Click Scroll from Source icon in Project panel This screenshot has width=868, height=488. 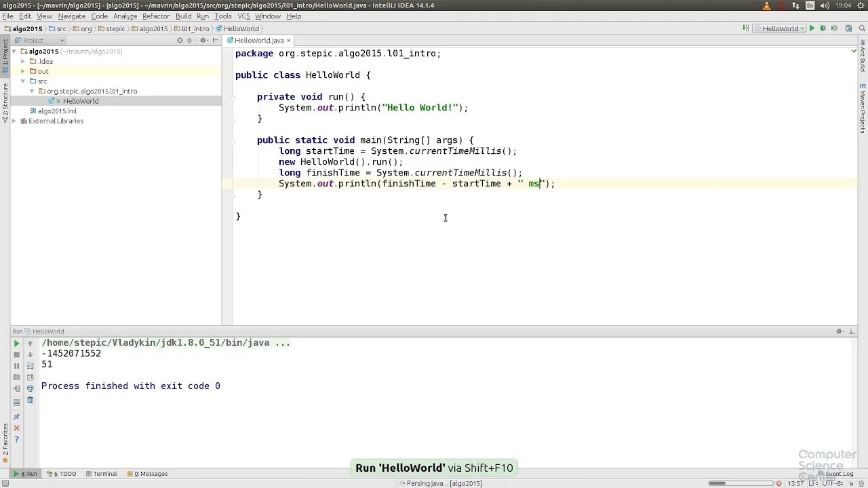(x=180, y=41)
